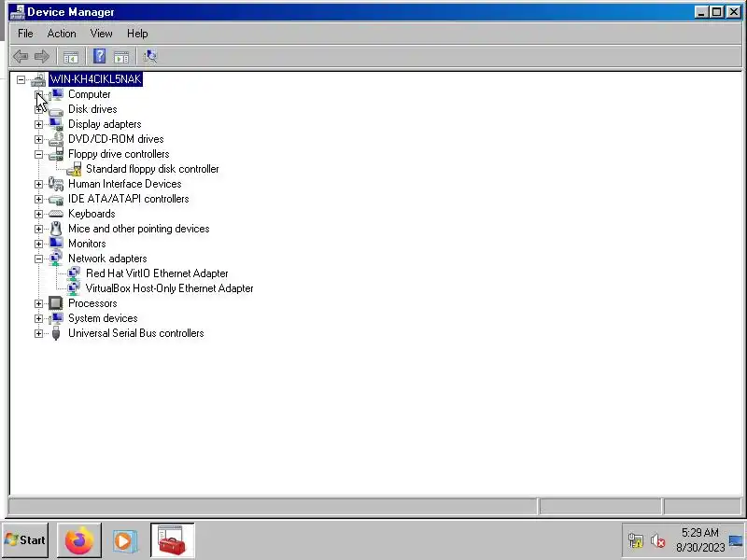Click the Universal Serial Bus controllers icon
Viewport: 747px width, 560px height.
(x=56, y=333)
